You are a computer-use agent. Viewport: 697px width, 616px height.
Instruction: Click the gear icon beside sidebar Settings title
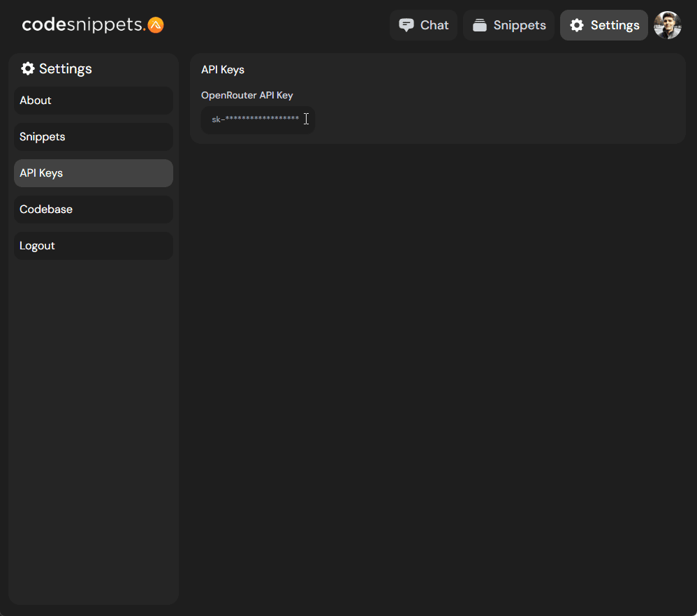(x=27, y=68)
